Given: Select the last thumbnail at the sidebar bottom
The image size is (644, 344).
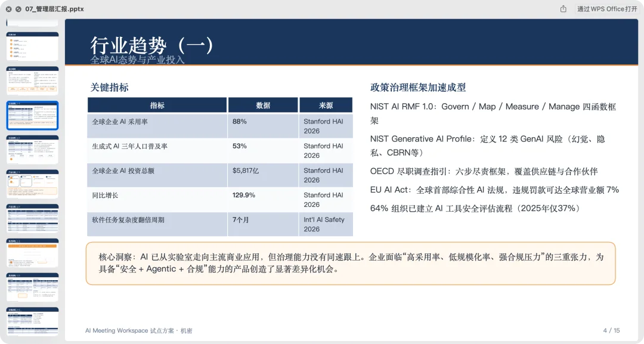Looking at the screenshot, I should 32,322.
